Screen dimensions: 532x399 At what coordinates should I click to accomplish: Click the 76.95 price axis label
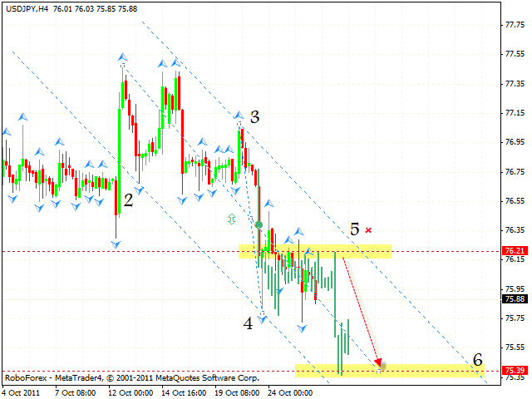pyautogui.click(x=515, y=142)
